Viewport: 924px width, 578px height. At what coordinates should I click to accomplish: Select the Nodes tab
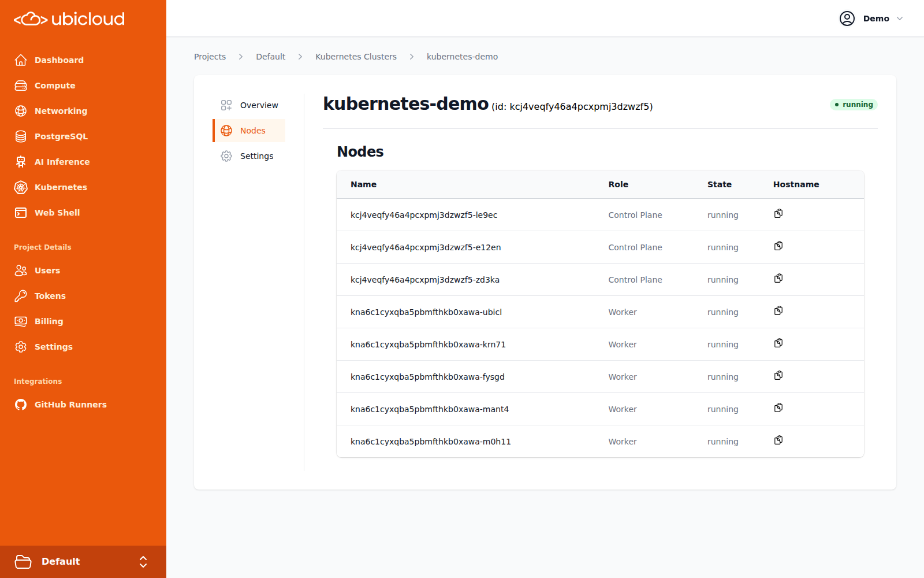(x=249, y=131)
